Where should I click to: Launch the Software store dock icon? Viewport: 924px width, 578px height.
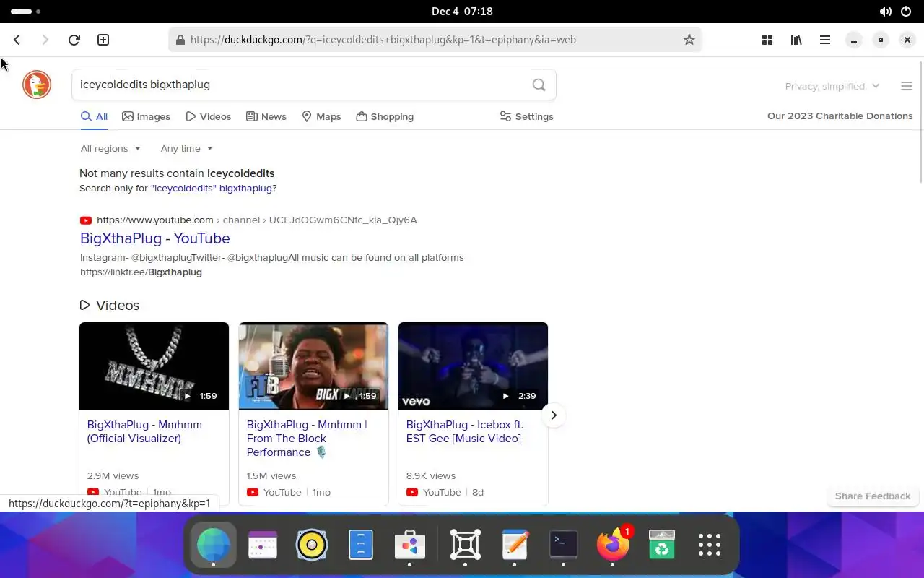click(410, 545)
